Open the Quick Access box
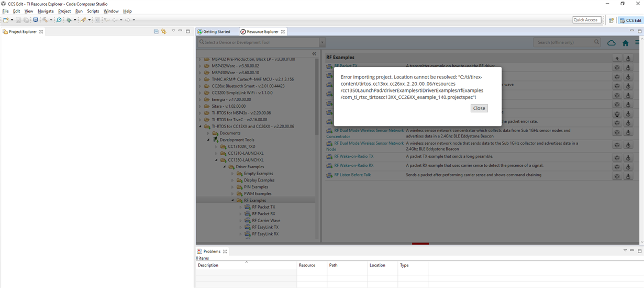Image resolution: width=644 pixels, height=288 pixels. (586, 20)
